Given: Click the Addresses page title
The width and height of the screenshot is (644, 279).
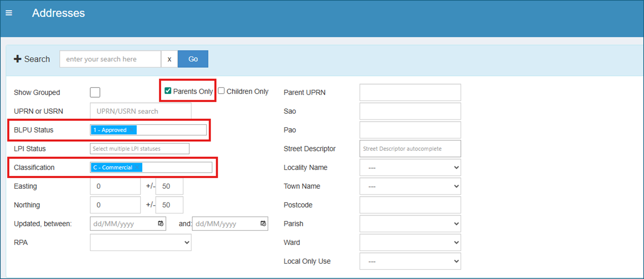Looking at the screenshot, I should [58, 13].
